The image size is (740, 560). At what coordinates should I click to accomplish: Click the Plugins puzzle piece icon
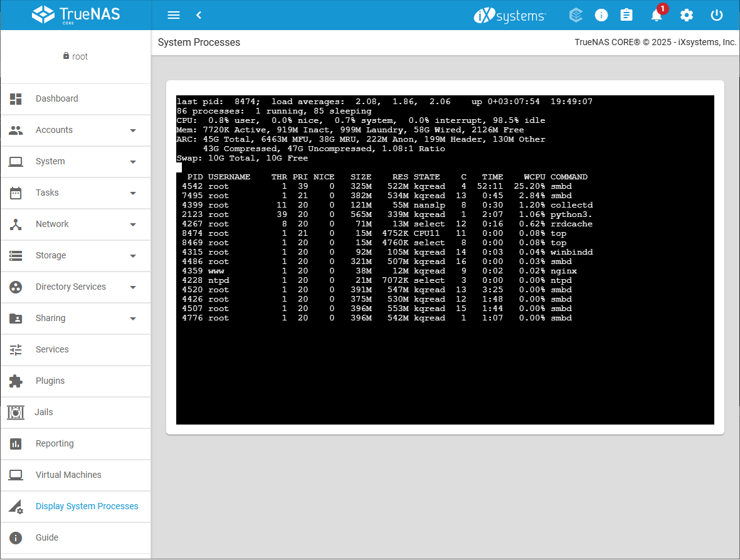click(x=16, y=381)
